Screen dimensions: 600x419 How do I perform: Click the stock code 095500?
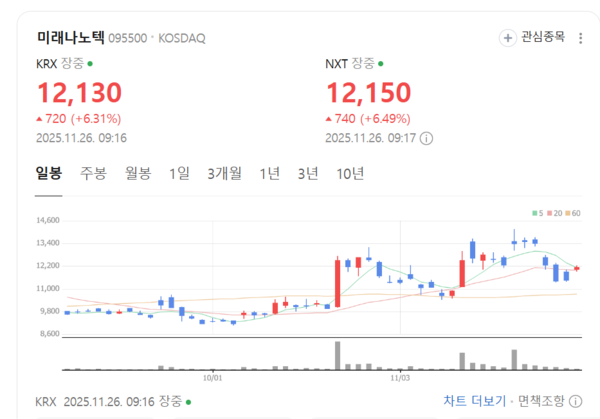(x=128, y=38)
